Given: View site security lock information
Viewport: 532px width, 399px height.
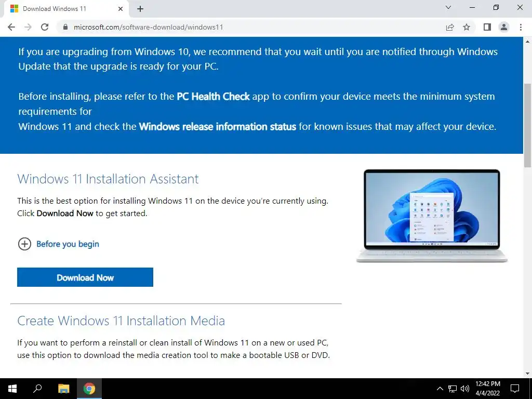Looking at the screenshot, I should point(66,27).
